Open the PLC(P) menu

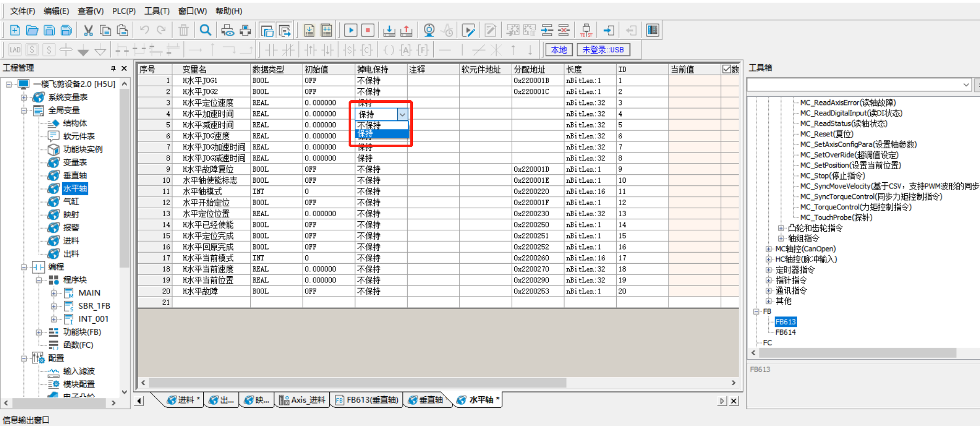(x=124, y=11)
